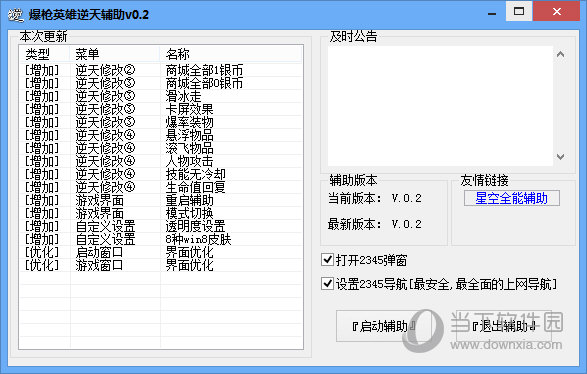Click inside the 及时公告 text area
Image resolution: width=587 pixels, height=374 pixels.
(x=440, y=106)
